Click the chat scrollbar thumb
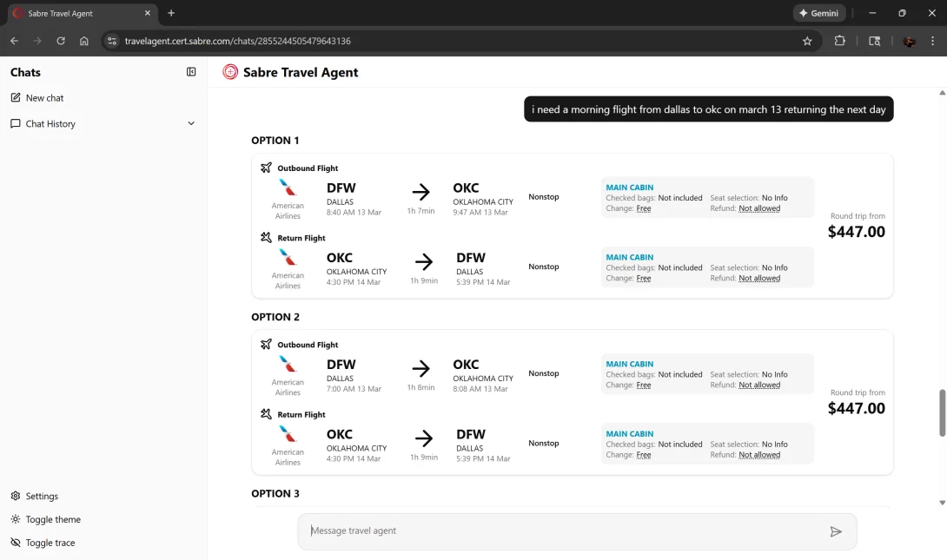947x560 pixels. point(942,412)
